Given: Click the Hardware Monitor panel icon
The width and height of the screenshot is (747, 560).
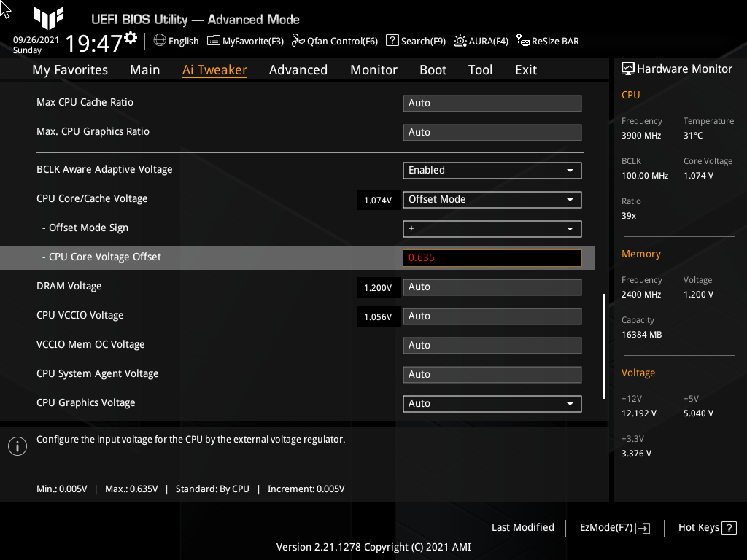Looking at the screenshot, I should [x=628, y=68].
